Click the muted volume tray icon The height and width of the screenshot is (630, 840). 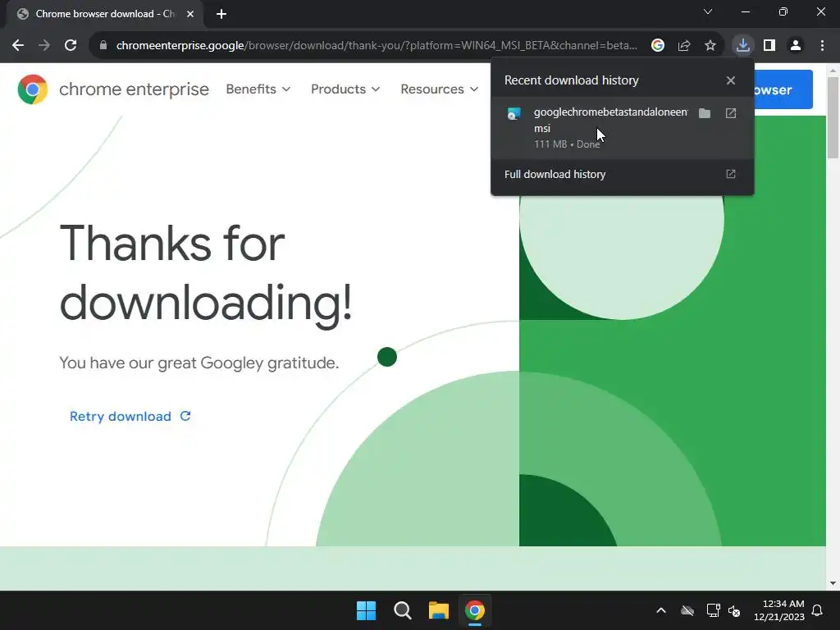pos(734,610)
